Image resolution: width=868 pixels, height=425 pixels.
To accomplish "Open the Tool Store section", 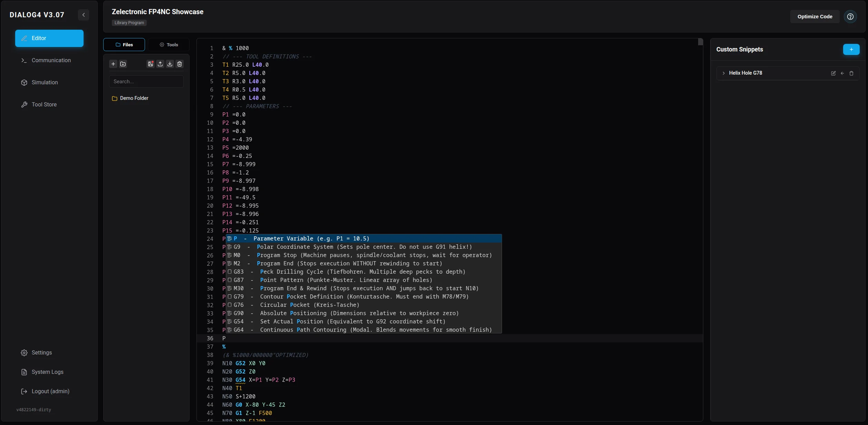I will [49, 105].
